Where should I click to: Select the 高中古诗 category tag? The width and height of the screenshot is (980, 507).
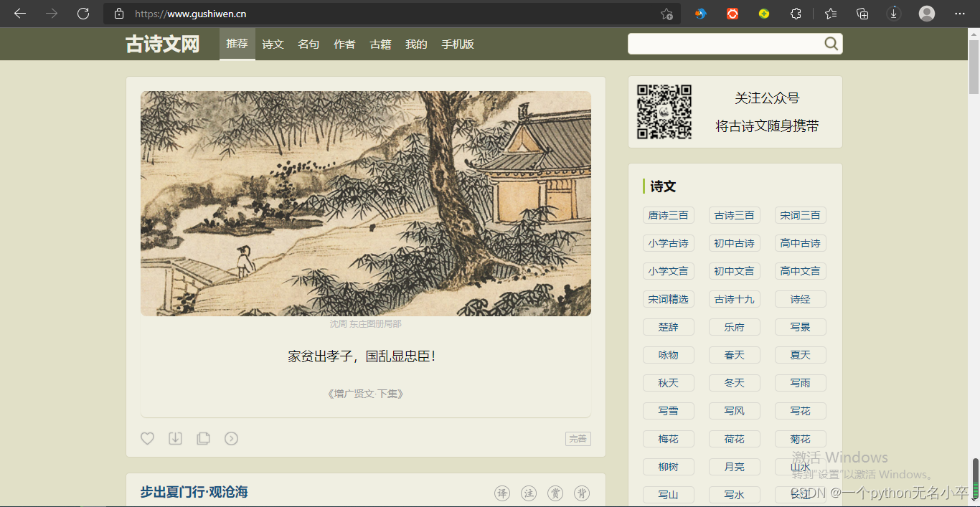(801, 243)
